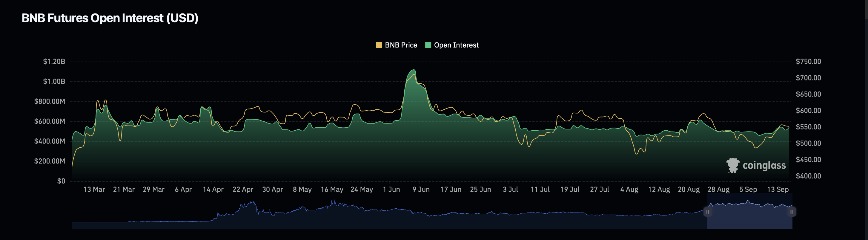Click the 30 Apr date label

(x=273, y=189)
